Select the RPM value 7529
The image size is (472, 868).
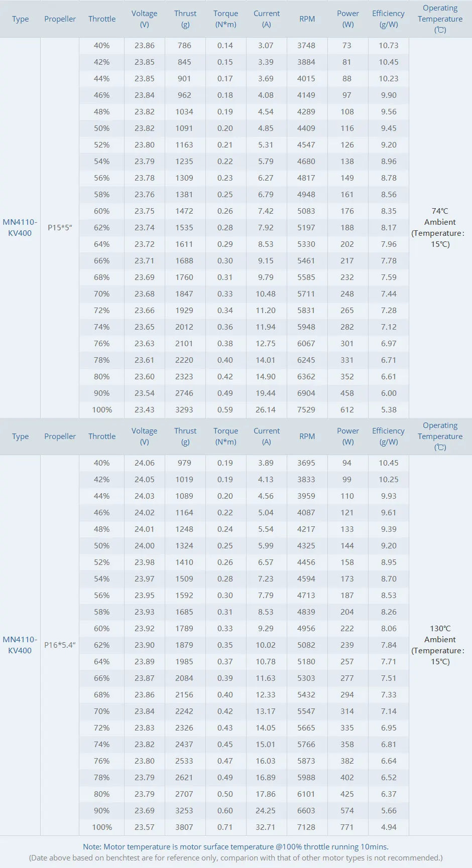pyautogui.click(x=306, y=409)
